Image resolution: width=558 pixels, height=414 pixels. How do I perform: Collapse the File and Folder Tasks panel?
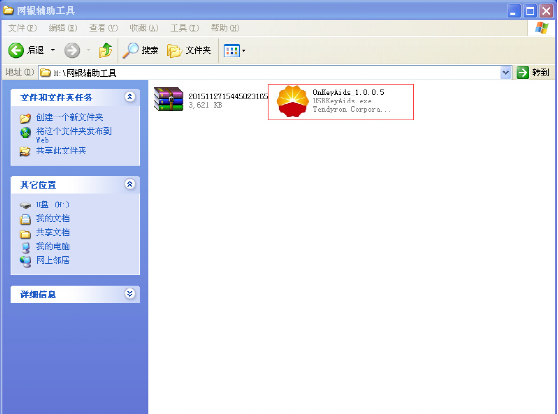(130, 96)
